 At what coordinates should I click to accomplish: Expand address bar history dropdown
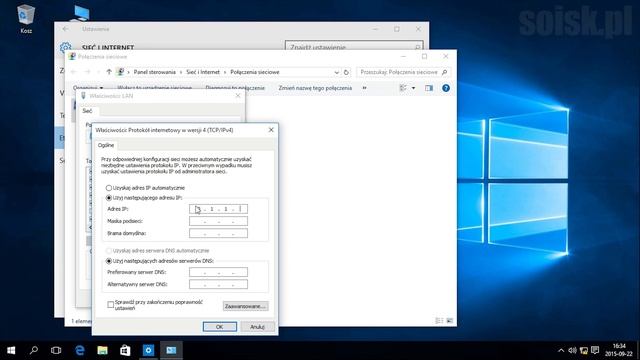click(x=336, y=72)
